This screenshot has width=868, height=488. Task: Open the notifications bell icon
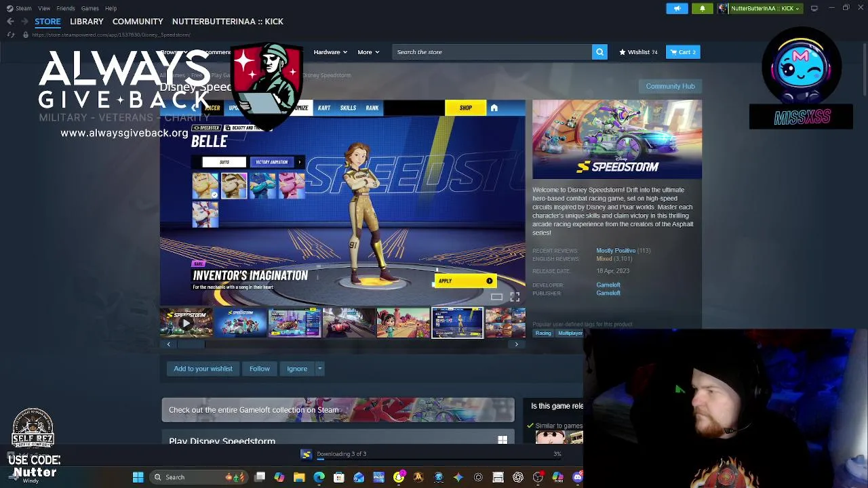click(703, 8)
